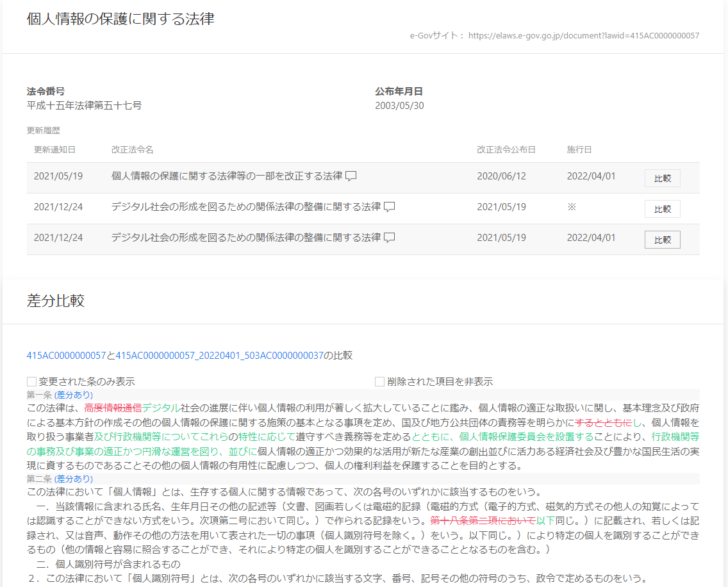Expand 第二条 (差分あり) article header
Screen dimensions: 728x587
pyautogui.click(x=60, y=479)
